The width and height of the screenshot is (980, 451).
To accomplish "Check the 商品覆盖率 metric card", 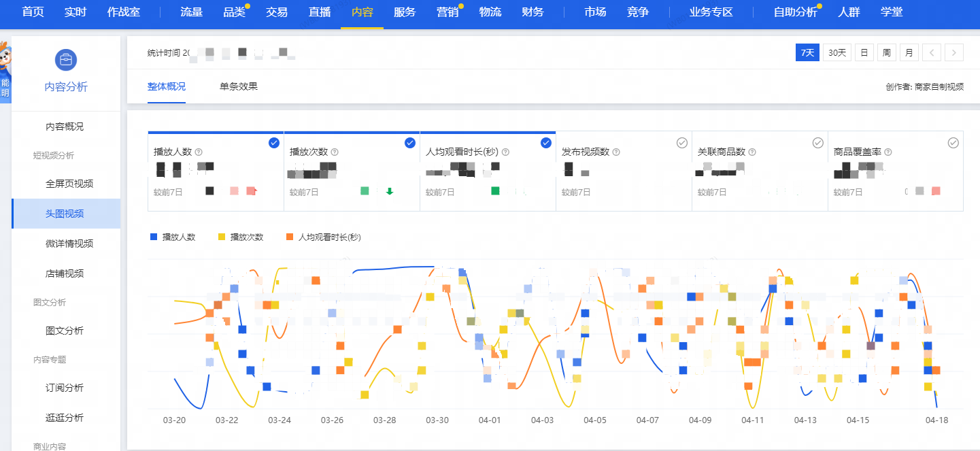I will coord(953,143).
